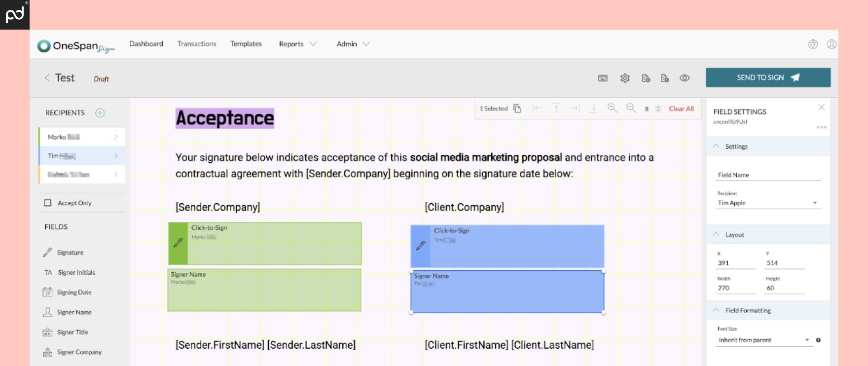Select Marko's green Click-to-Sign field
This screenshot has height=366, width=868.
pyautogui.click(x=265, y=243)
